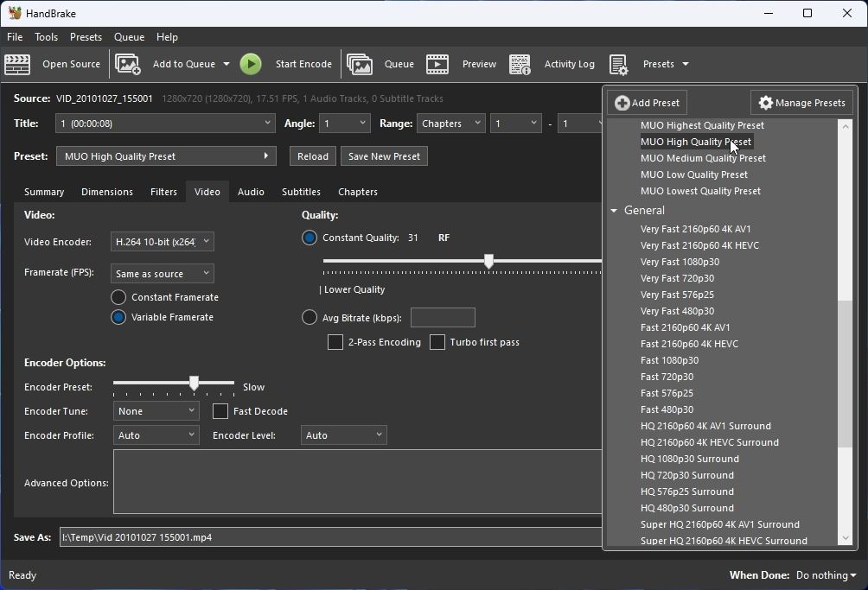
Task: Change the When Done action
Action: pos(824,574)
